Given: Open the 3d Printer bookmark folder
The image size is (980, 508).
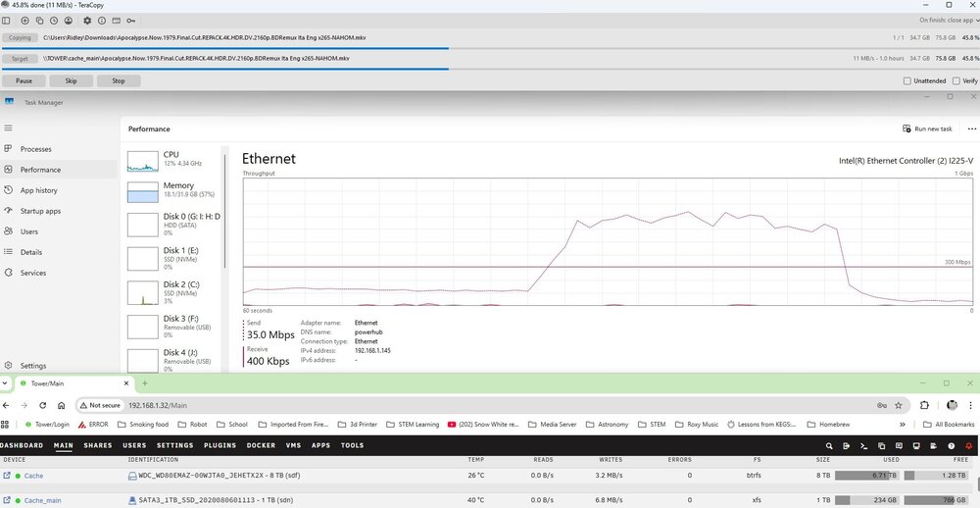Looking at the screenshot, I should click(x=357, y=425).
